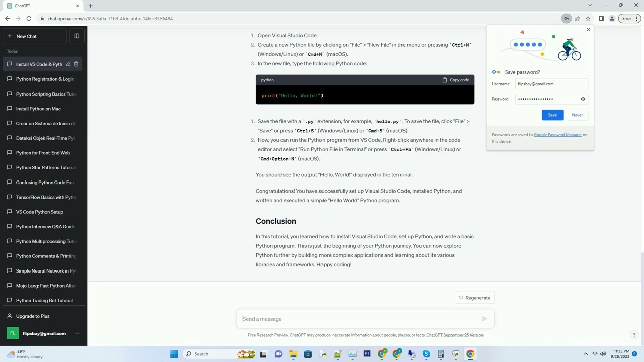Click Upgrade to Plus
Image resolution: width=644 pixels, height=362 pixels.
41,316
